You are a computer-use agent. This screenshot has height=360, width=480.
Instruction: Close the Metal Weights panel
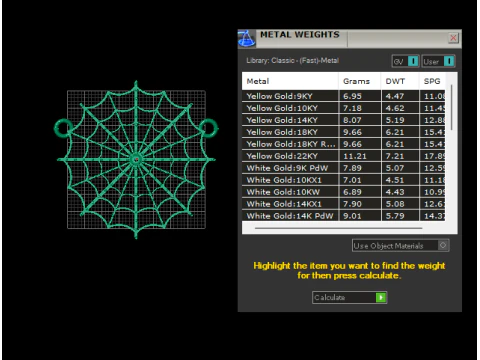453,38
